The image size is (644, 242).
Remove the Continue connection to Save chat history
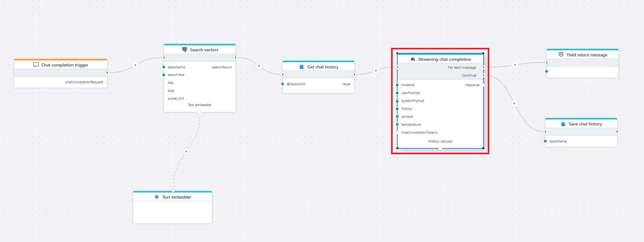coord(514,104)
